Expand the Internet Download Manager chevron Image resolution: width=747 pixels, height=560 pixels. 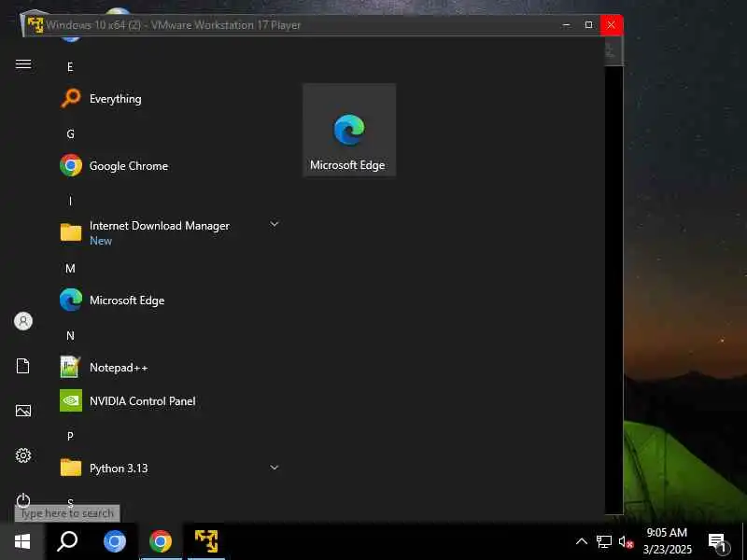(275, 224)
